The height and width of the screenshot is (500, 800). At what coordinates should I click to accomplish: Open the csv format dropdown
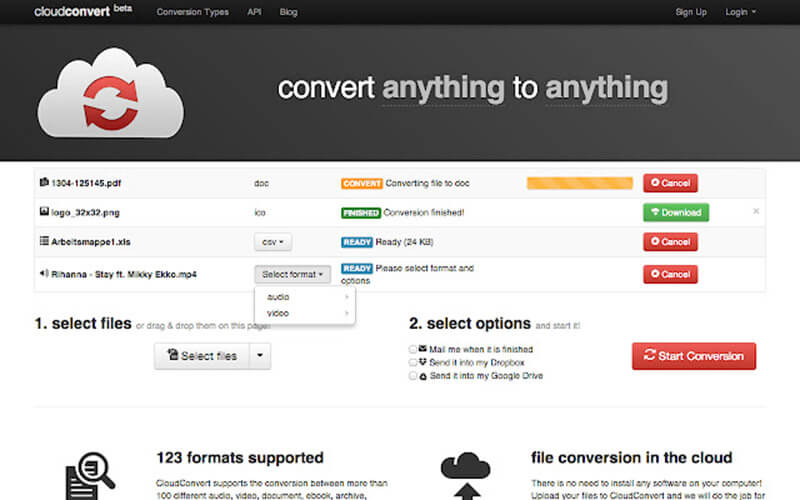273,242
